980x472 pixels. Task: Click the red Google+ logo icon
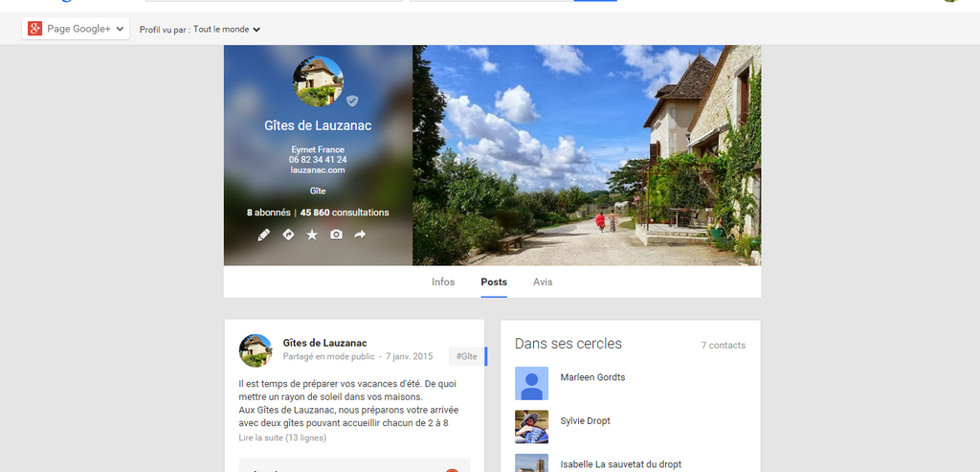point(35,28)
